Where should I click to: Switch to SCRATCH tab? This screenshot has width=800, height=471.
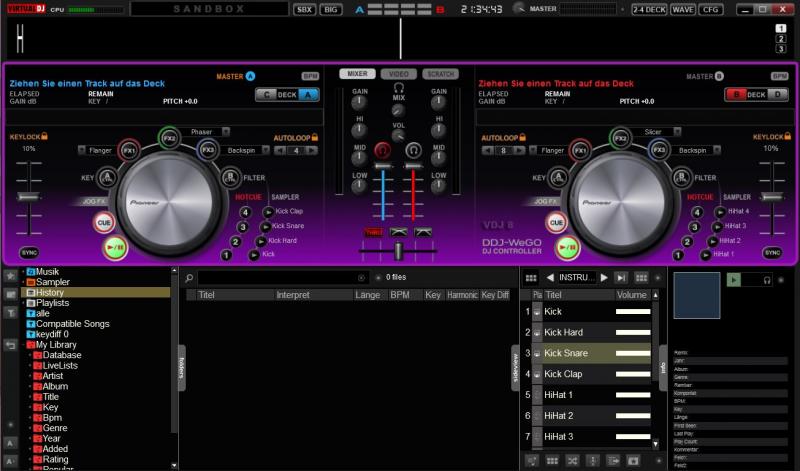click(440, 74)
